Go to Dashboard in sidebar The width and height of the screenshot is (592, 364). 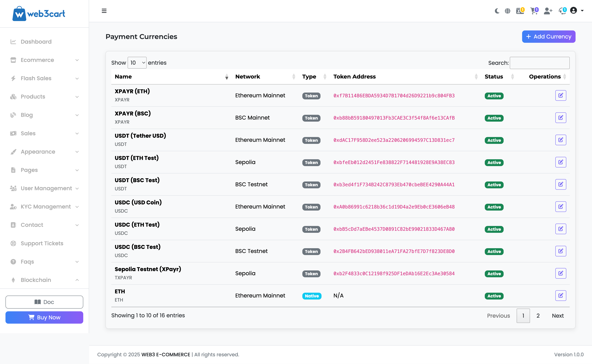click(36, 42)
